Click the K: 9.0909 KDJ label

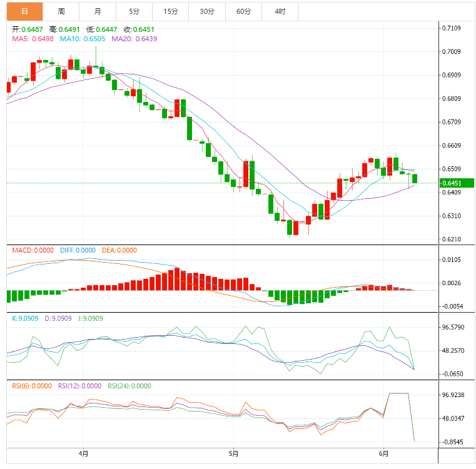pos(25,318)
